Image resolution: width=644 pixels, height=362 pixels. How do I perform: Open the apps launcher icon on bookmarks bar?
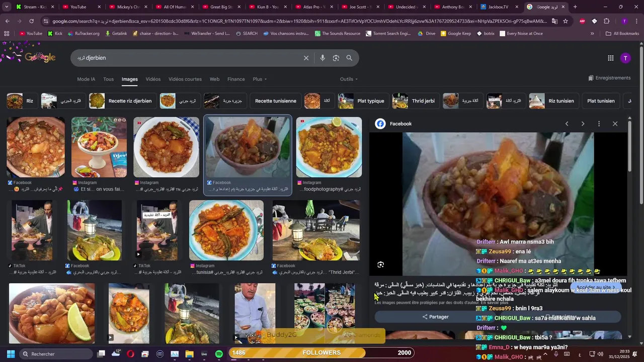tap(7, 34)
